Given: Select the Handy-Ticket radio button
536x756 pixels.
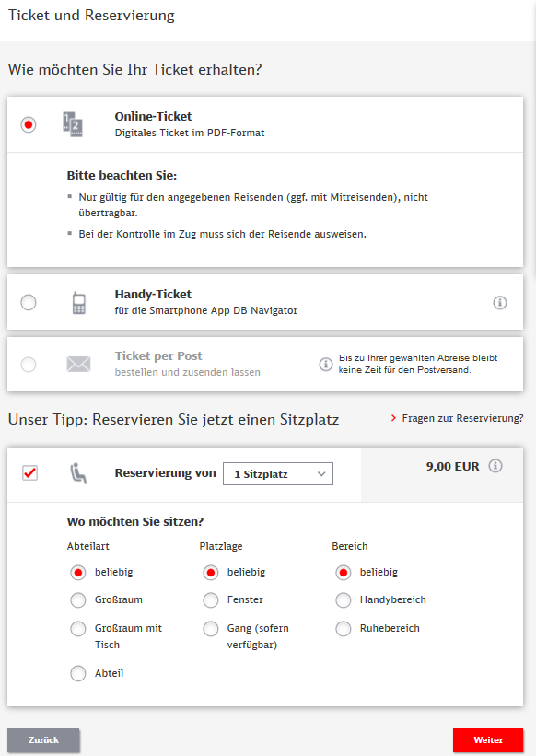Looking at the screenshot, I should pyautogui.click(x=29, y=303).
